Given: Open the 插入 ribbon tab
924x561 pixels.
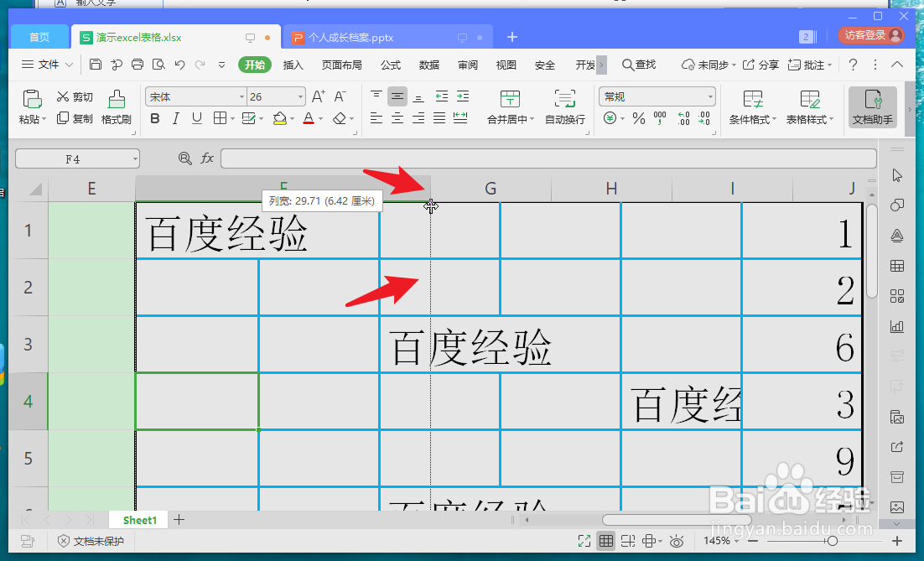Looking at the screenshot, I should click(x=293, y=65).
